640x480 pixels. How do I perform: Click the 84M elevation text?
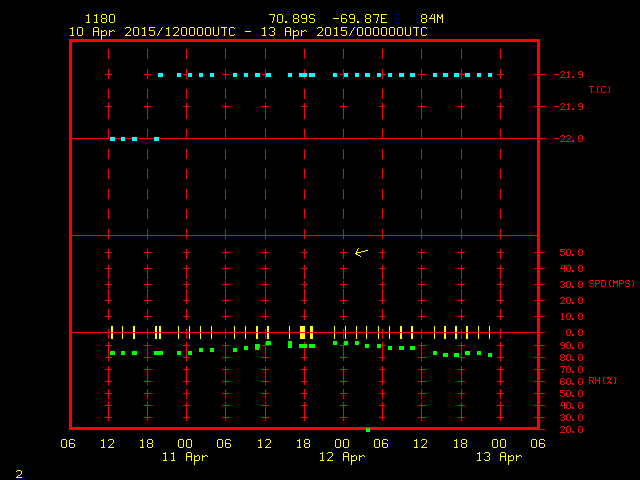(x=432, y=19)
